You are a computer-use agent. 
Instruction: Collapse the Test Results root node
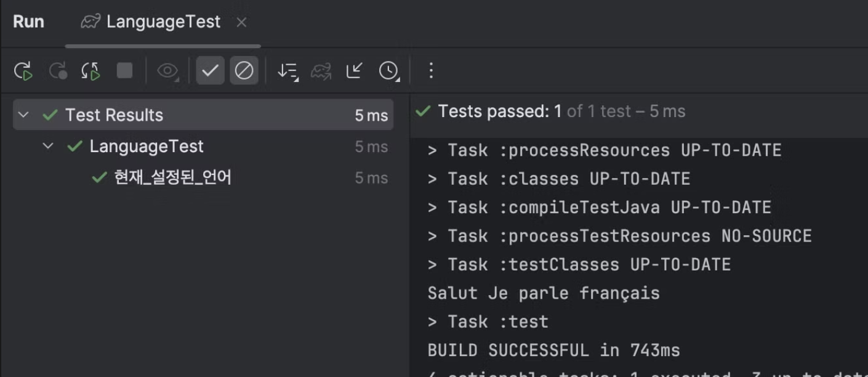coord(24,115)
